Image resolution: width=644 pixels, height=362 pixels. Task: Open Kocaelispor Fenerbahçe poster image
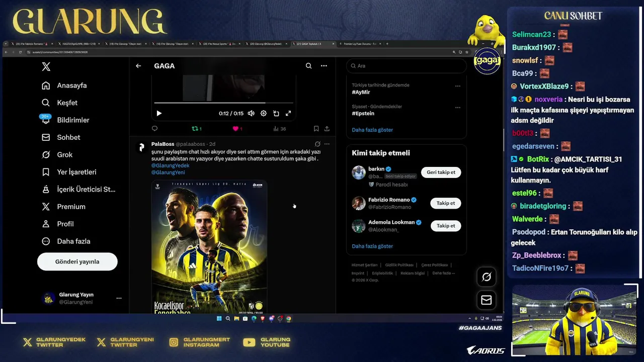209,247
